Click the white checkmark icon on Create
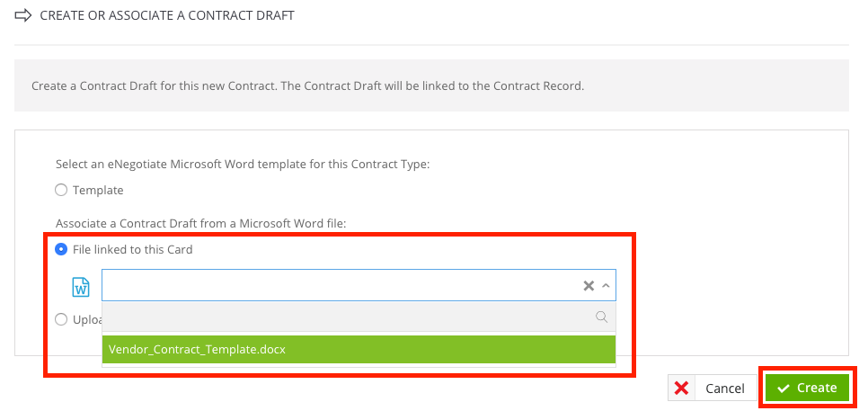 pyautogui.click(x=783, y=389)
